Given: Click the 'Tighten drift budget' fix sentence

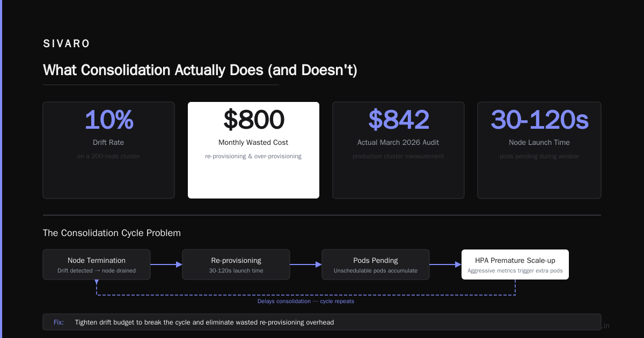Looking at the screenshot, I should [x=204, y=322].
